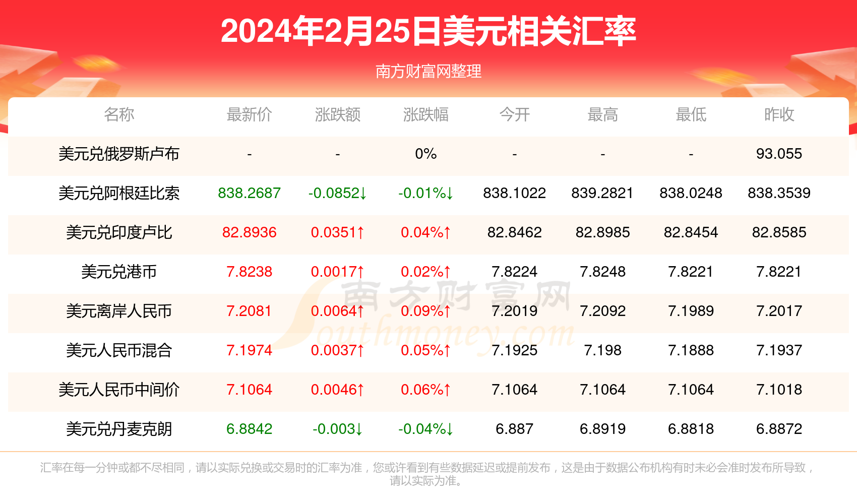Click the row name 美元兑俄罗斯卢布
This screenshot has height=504, width=857.
pos(119,154)
